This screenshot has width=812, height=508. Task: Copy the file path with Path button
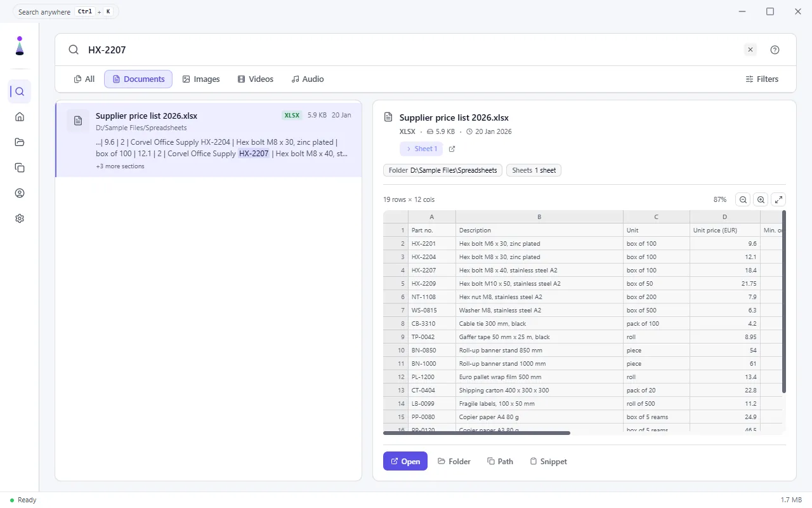click(x=501, y=462)
